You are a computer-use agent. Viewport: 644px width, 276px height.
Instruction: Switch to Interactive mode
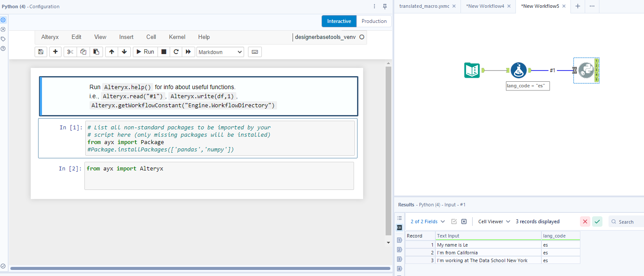click(x=339, y=21)
